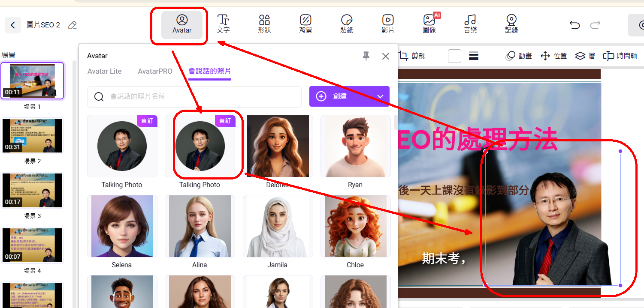Select the 期末考 subtitle text on canvas
This screenshot has width=644, height=308.
click(444, 259)
